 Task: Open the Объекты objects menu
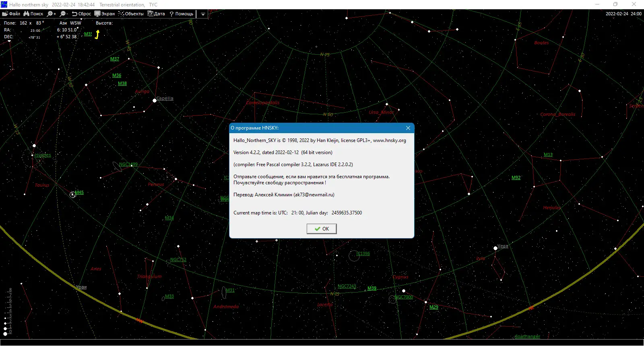[131, 14]
